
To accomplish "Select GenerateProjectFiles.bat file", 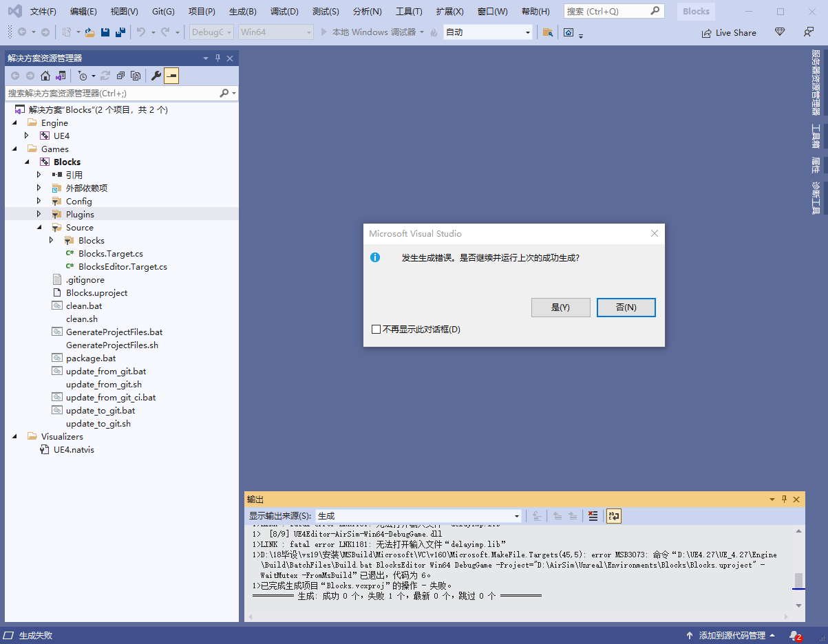I will (x=114, y=332).
